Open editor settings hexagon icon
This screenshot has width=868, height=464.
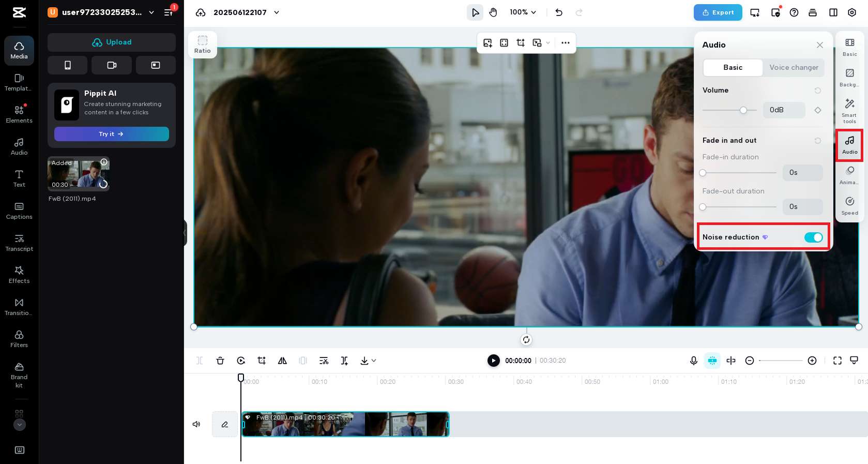coord(852,12)
